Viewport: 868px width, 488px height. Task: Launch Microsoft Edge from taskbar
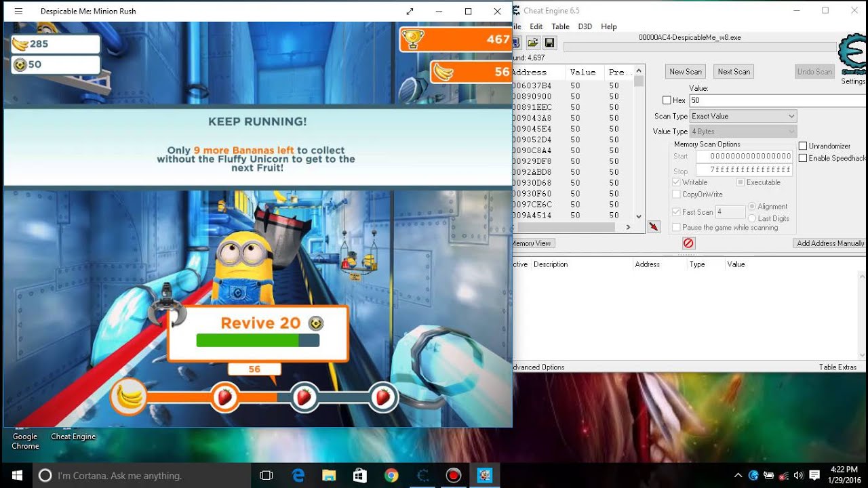point(298,475)
